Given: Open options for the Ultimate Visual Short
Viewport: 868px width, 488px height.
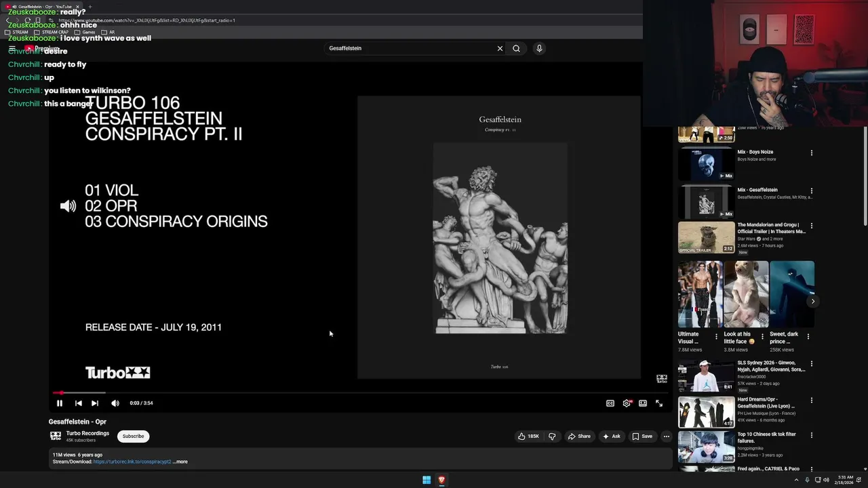Looking at the screenshot, I should (x=716, y=337).
